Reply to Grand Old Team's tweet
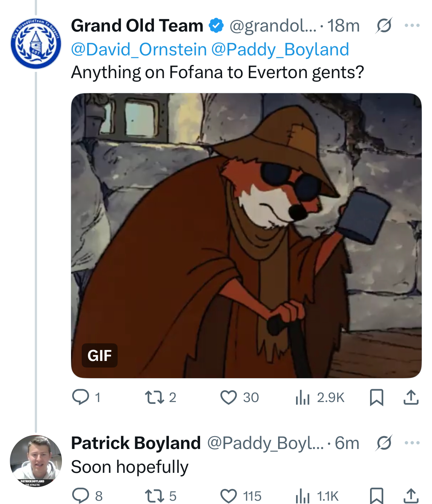Viewport: 432px width, 504px height. pyautogui.click(x=81, y=397)
